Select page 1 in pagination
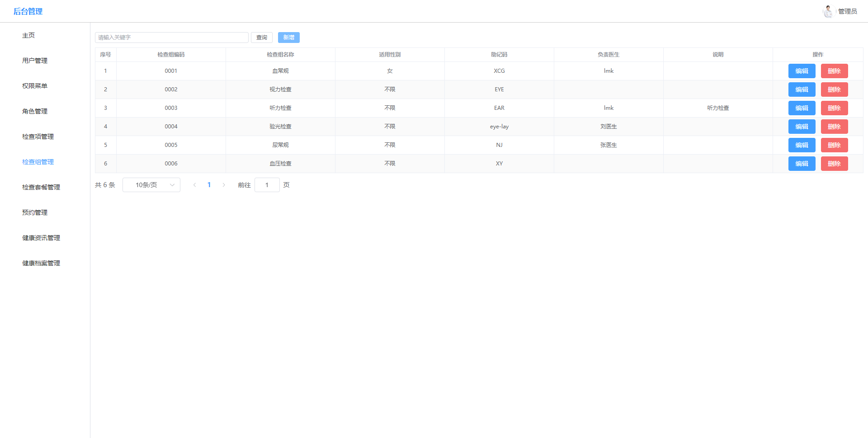This screenshot has width=868, height=438. tap(209, 185)
